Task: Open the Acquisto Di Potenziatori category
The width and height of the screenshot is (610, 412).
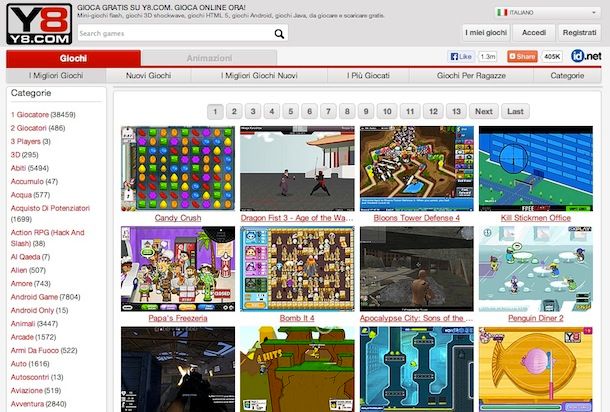Action: click(50, 208)
